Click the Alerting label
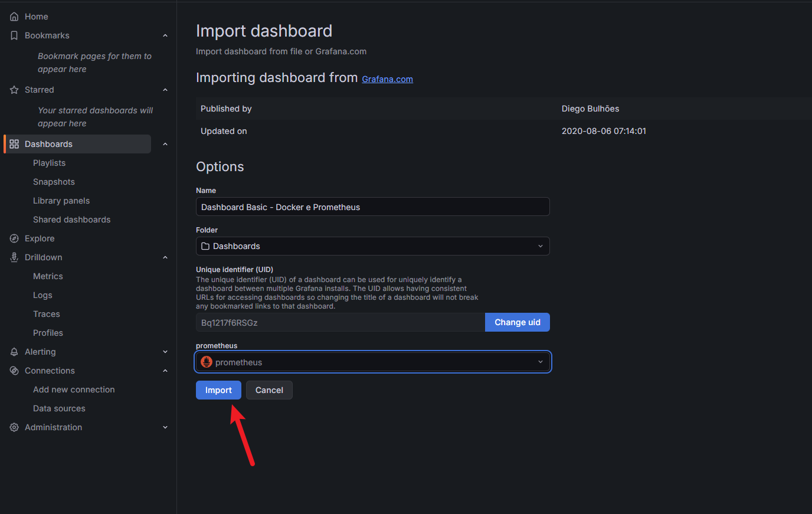The image size is (812, 514). point(40,352)
